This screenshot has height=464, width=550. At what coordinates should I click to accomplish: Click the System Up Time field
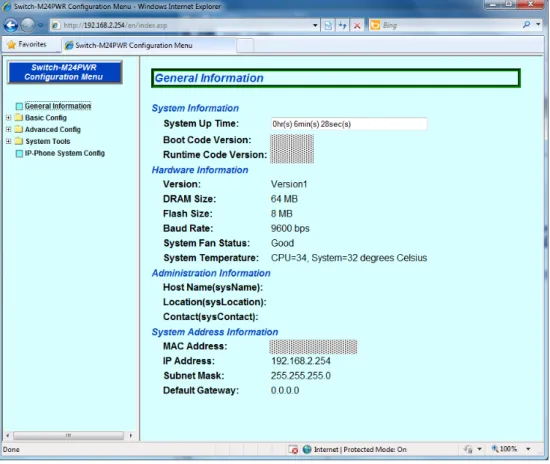[x=349, y=124]
